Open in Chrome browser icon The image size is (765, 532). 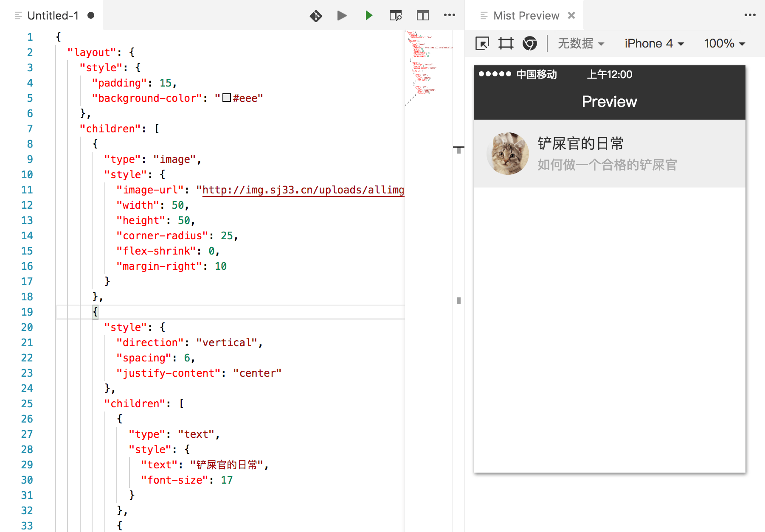click(x=529, y=43)
